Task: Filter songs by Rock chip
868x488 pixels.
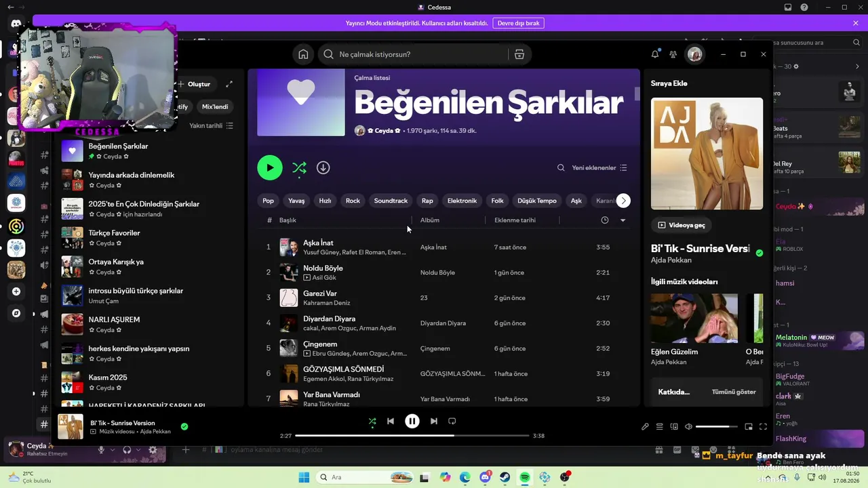Action: pyautogui.click(x=353, y=201)
